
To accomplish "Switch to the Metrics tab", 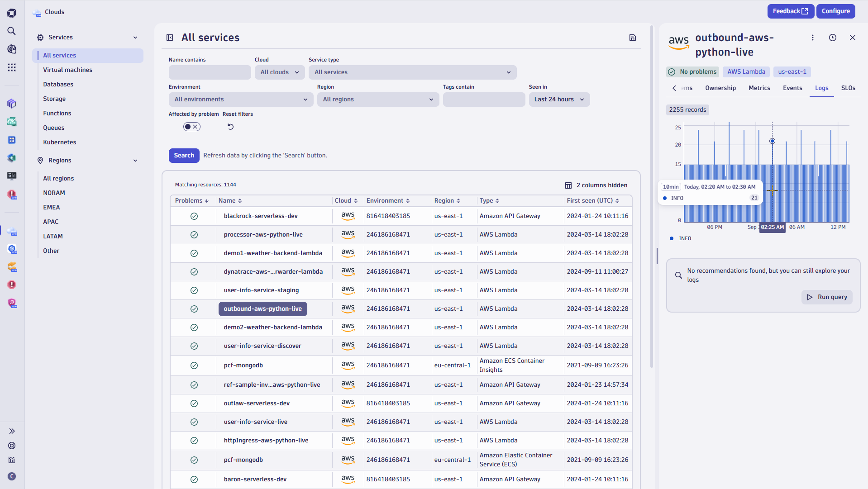I will tap(759, 88).
